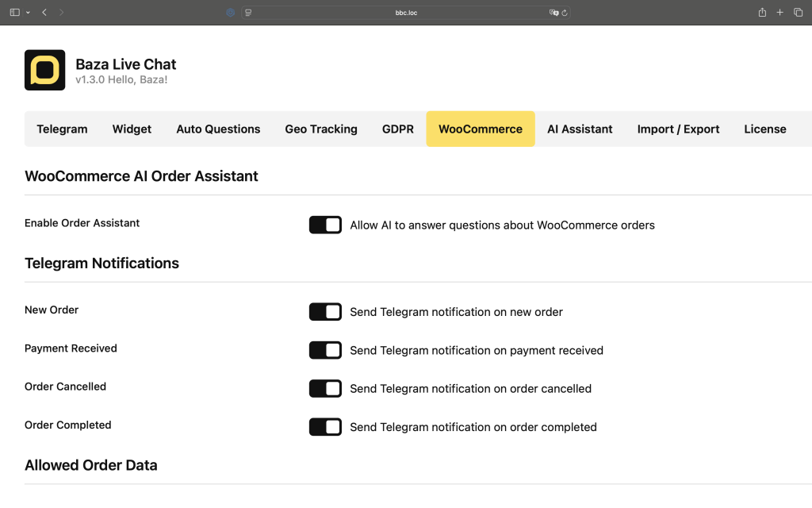
Task: Click the Telegram Notifications heading
Action: [102, 264]
